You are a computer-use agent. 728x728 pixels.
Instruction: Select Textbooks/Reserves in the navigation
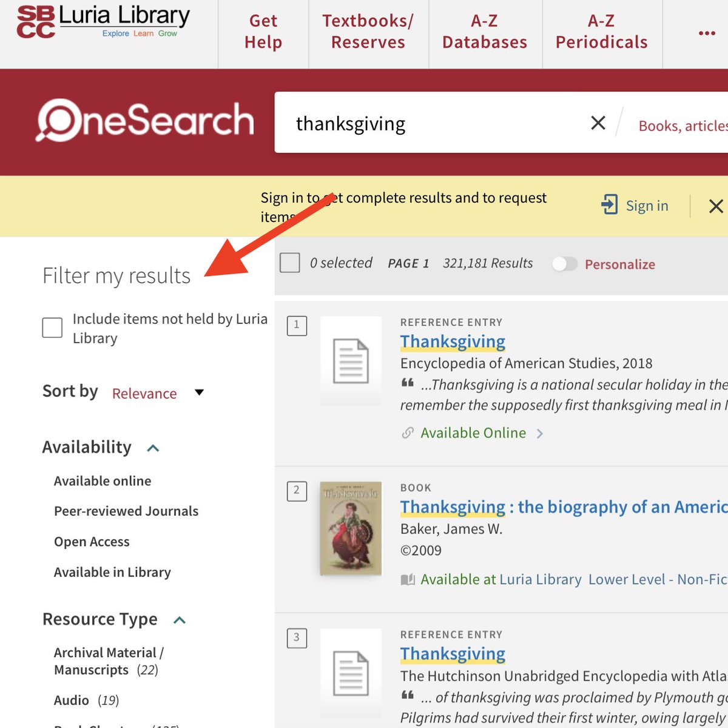pos(368,33)
